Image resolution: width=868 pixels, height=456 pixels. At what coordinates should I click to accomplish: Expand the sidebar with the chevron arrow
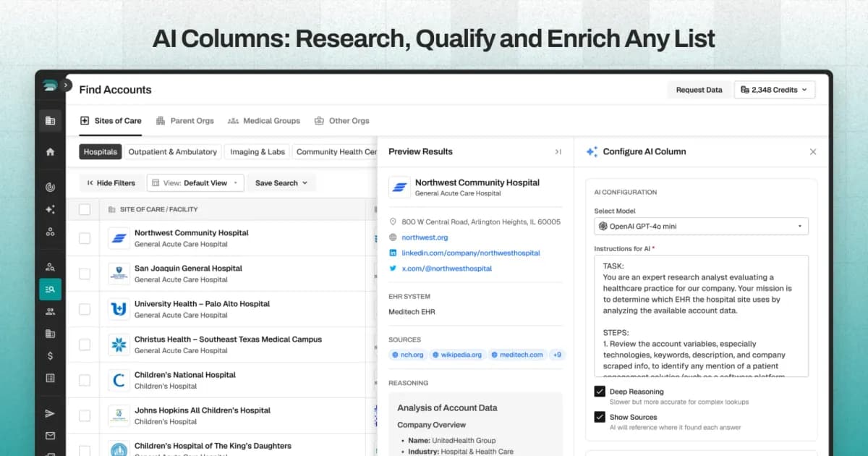[x=67, y=85]
